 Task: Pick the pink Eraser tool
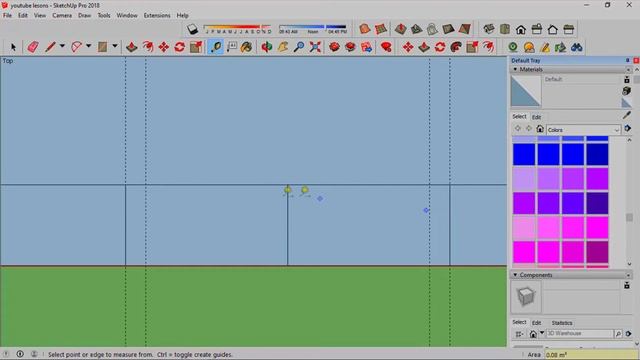click(x=33, y=47)
